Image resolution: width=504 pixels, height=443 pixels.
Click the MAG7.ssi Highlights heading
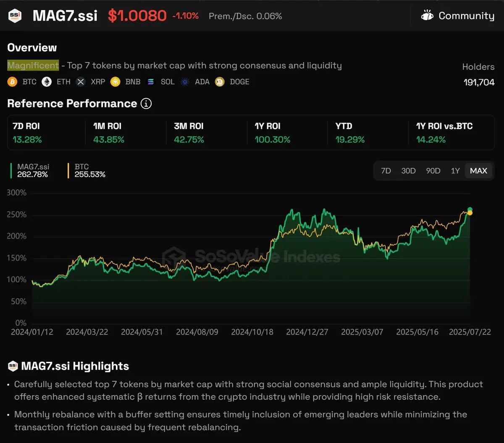[75, 366]
